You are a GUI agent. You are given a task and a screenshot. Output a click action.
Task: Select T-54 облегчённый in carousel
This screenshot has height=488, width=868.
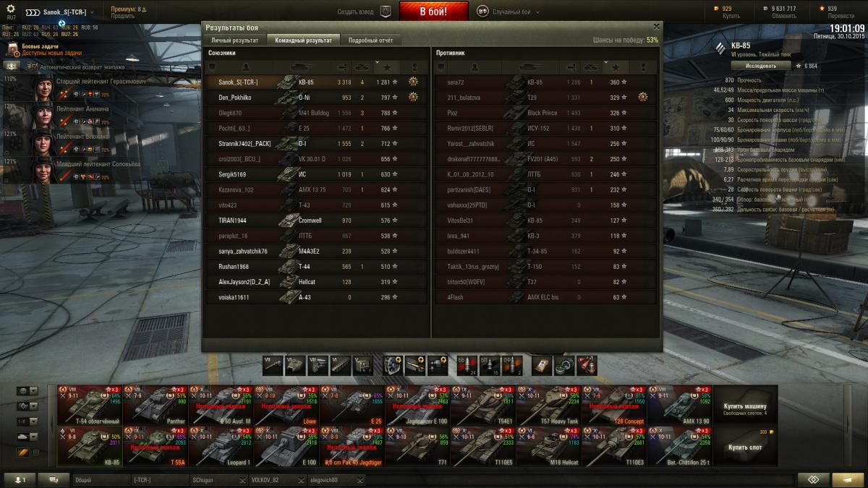[90, 405]
